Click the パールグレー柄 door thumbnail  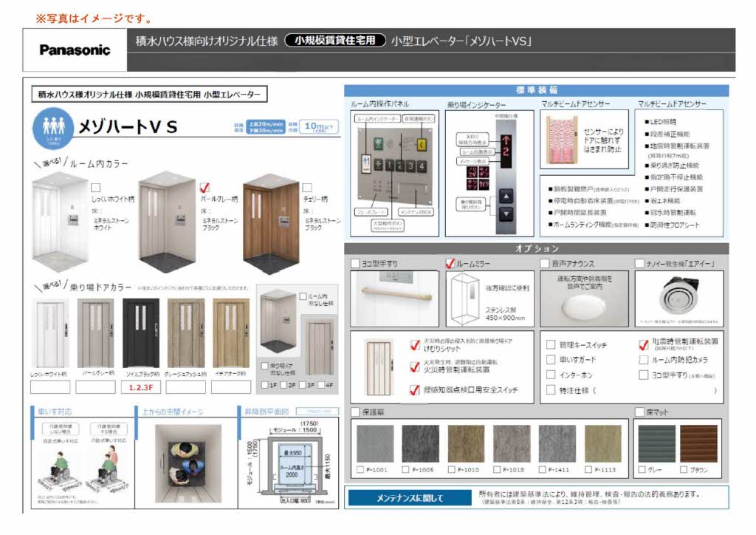pos(95,333)
